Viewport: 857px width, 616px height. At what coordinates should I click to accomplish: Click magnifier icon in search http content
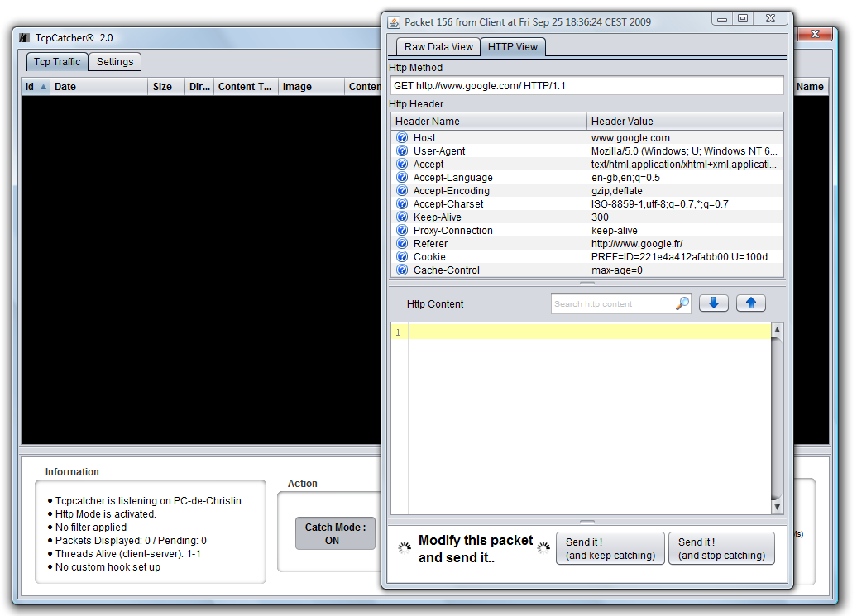click(682, 303)
